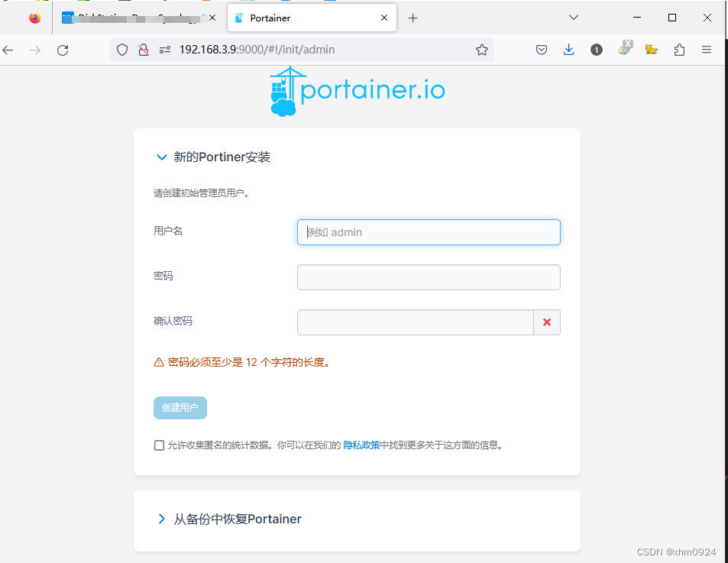Image resolution: width=728 pixels, height=563 pixels.
Task: Open site permissions icon in address bar
Action: pyautogui.click(x=165, y=50)
